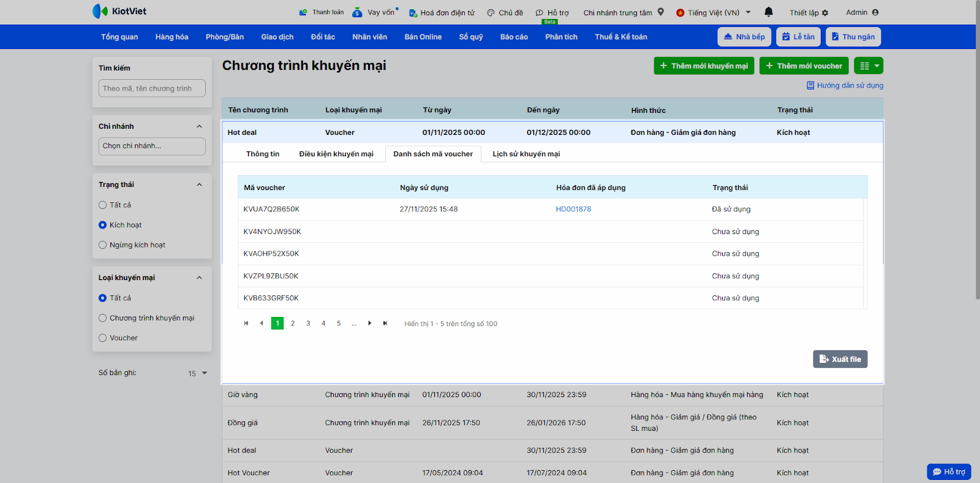Select Ngừng kích hoạt status radio
The width and height of the screenshot is (980, 483).
pyautogui.click(x=103, y=245)
